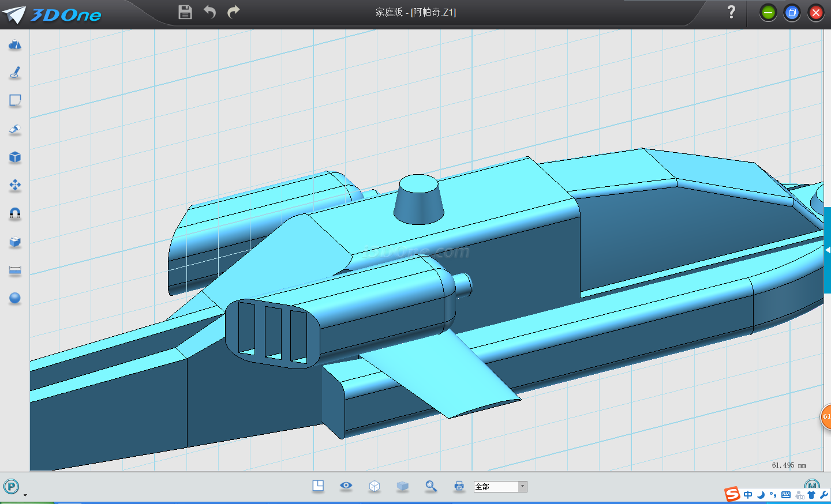Activate the magnet snap tool

coord(15,214)
